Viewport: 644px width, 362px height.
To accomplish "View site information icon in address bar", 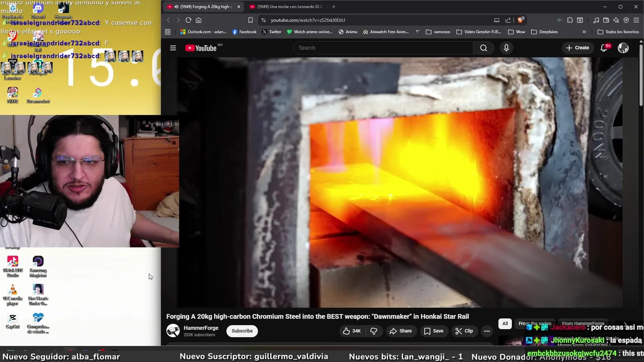I will click(263, 20).
